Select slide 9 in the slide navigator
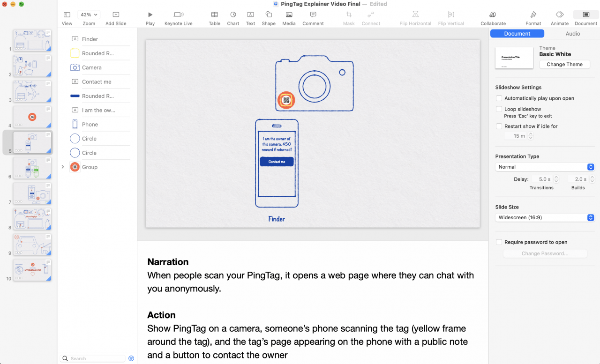 [x=31, y=245]
